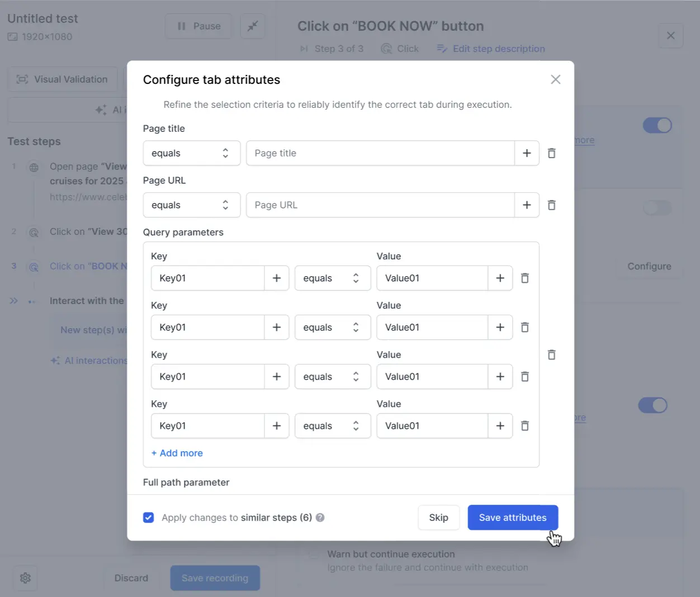700x597 pixels.
Task: Click Discard button
Action: coord(131,578)
